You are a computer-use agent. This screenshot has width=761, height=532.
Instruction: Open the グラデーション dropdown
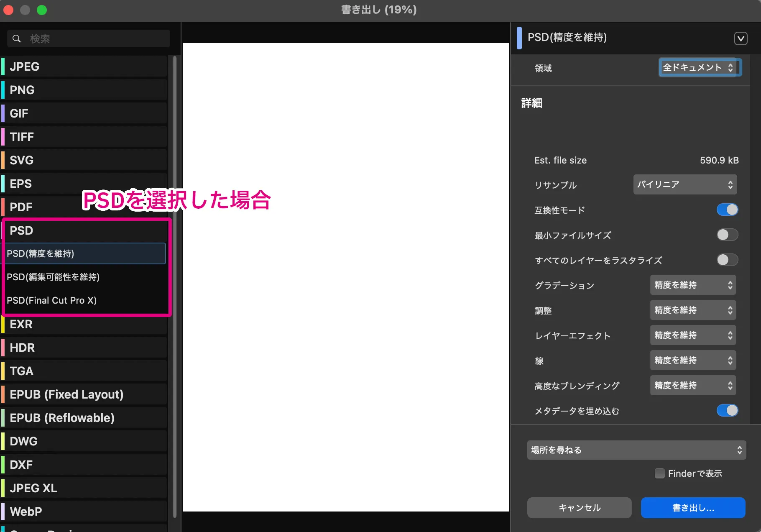692,285
